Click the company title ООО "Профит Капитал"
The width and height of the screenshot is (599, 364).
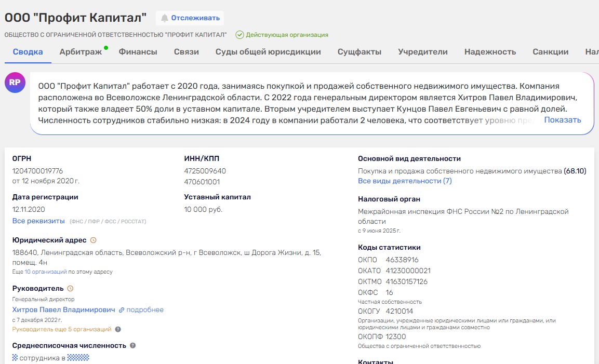[76, 18]
